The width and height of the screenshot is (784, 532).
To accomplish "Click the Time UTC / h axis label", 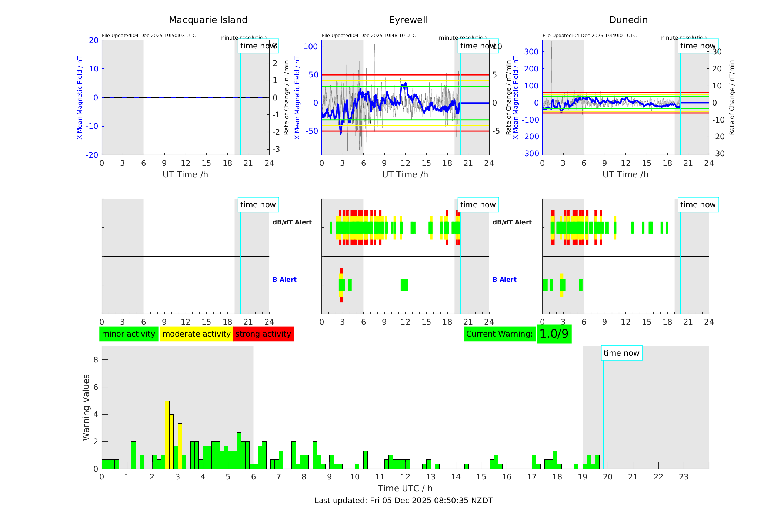I will 405,488.
